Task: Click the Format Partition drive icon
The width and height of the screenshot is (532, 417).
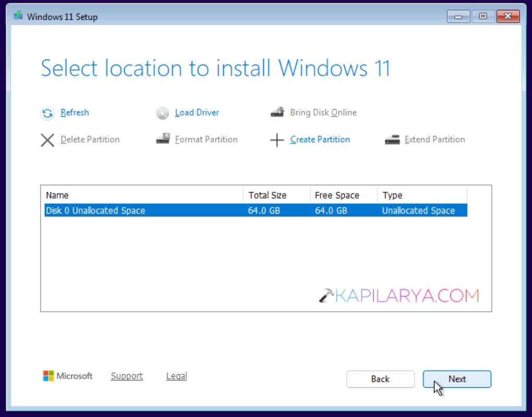Action: [163, 139]
